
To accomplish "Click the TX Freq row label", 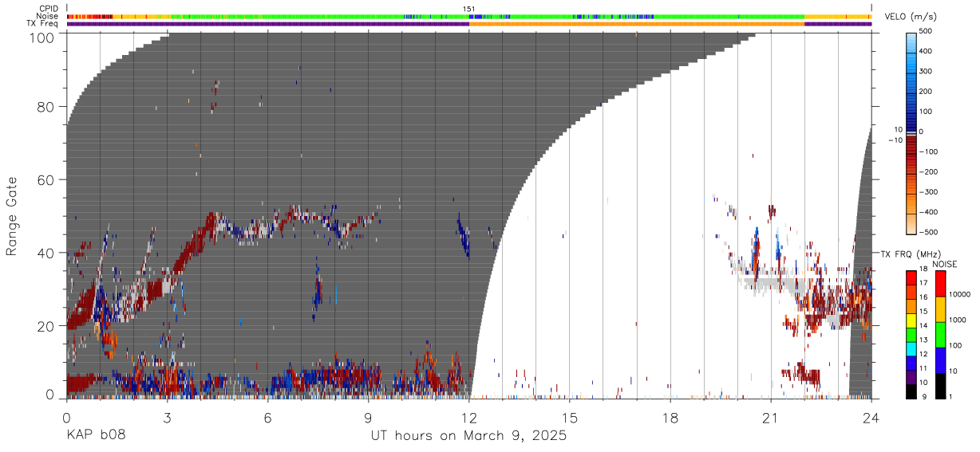I will (43, 24).
